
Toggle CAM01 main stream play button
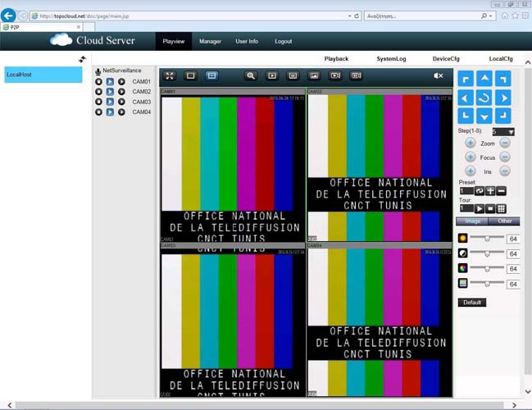(110, 82)
